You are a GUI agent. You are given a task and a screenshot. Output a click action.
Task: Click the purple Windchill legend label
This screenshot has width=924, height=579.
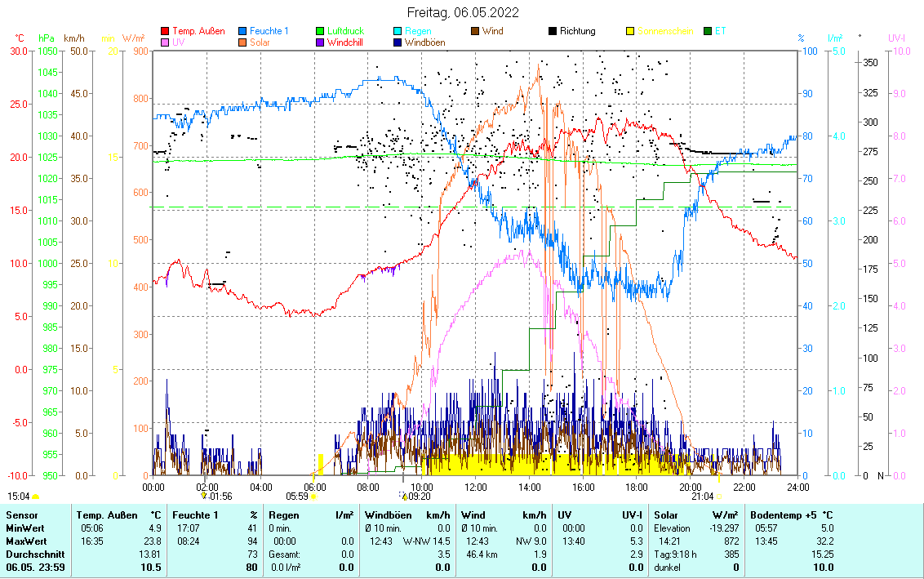(x=345, y=42)
